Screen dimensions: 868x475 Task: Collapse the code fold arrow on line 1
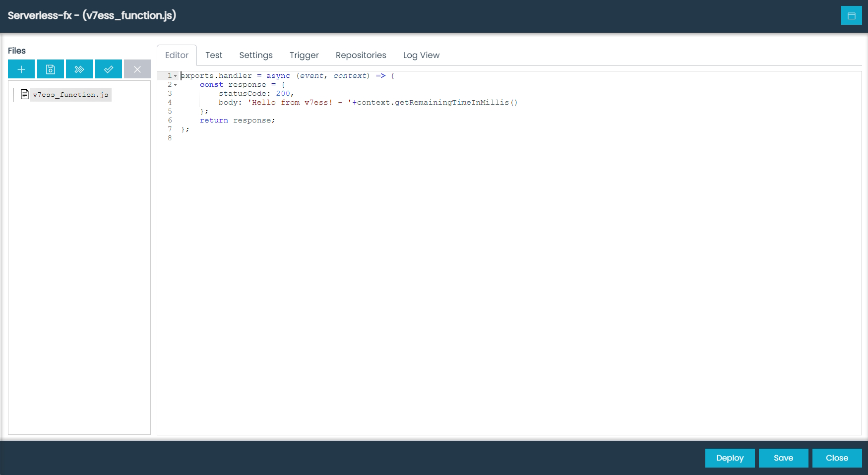tap(177, 76)
